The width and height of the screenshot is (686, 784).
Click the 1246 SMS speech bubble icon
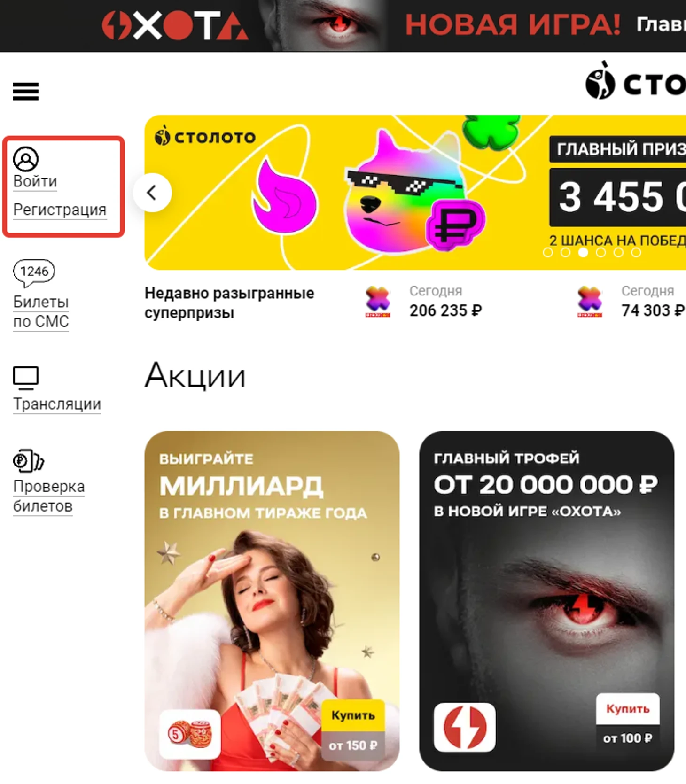(34, 273)
